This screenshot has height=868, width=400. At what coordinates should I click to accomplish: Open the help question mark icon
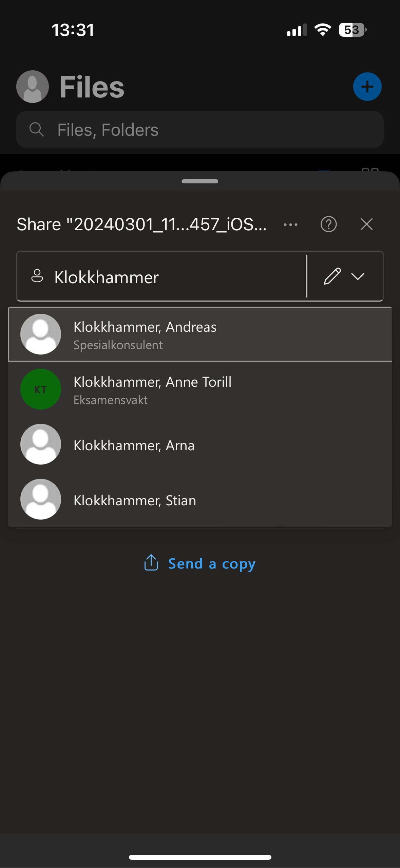point(328,224)
